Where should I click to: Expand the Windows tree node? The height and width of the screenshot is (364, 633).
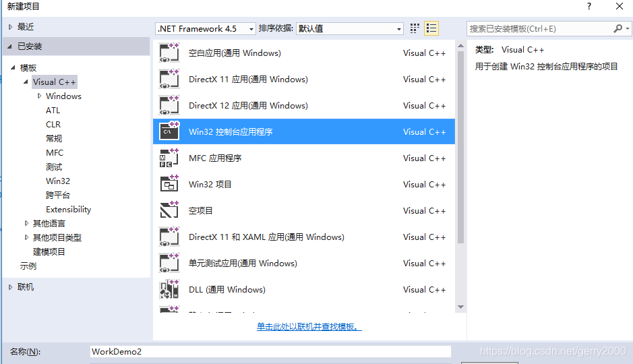click(x=39, y=96)
